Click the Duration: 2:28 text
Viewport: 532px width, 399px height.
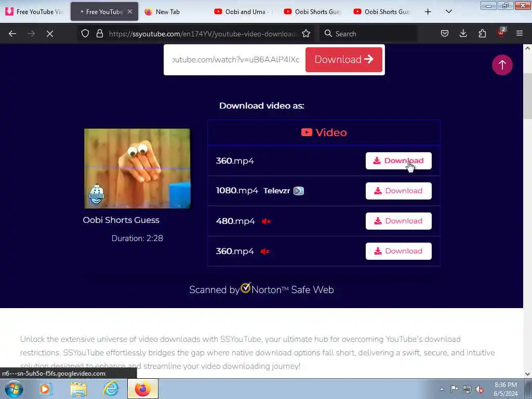[137, 238]
